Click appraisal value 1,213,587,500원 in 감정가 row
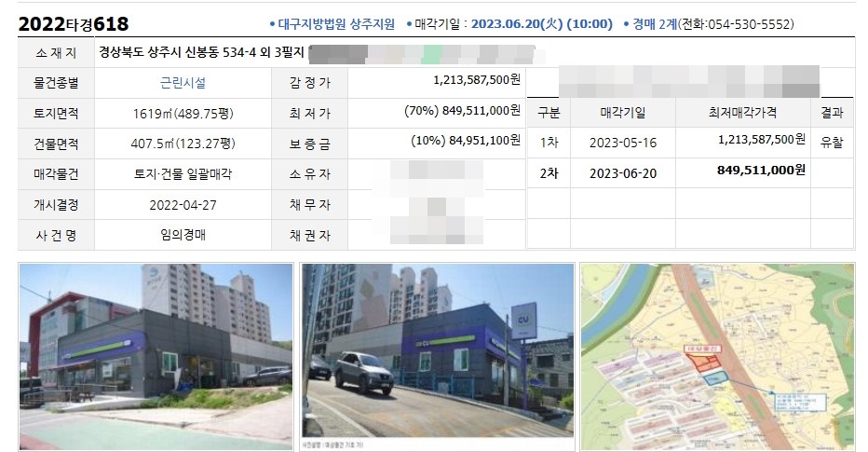 [477, 80]
